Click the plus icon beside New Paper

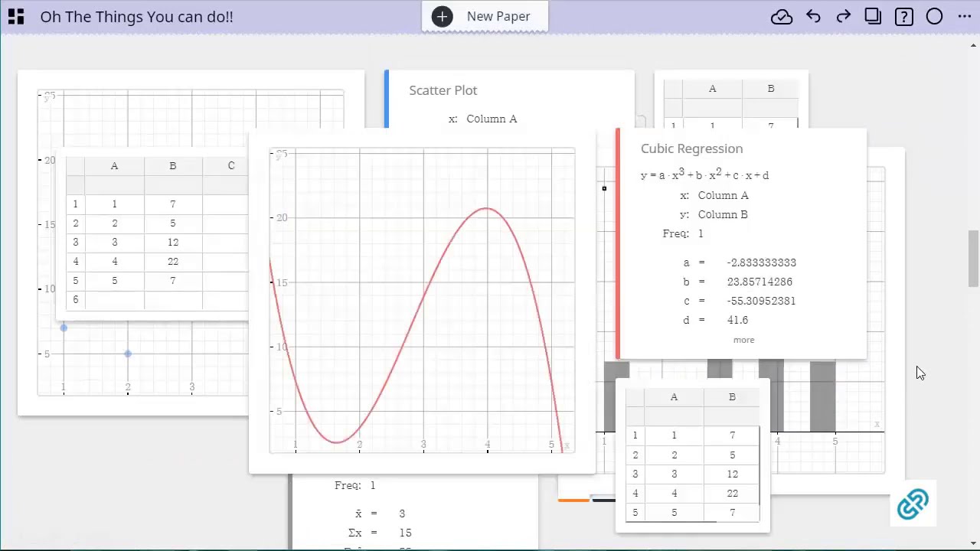(x=442, y=16)
